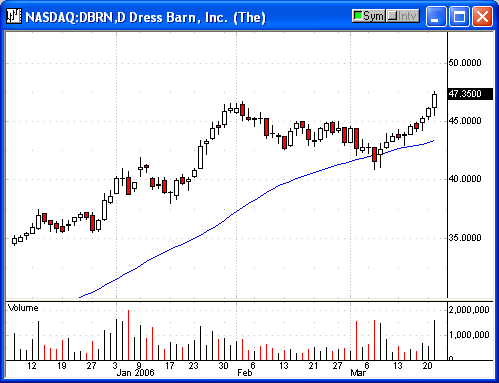Click the 47.3500 current price label

coord(470,94)
